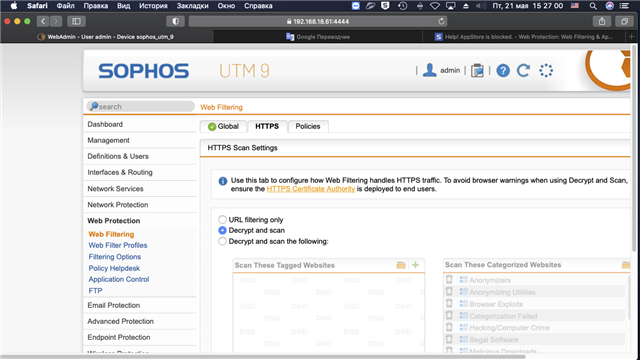The image size is (640, 360).
Task: Click list icon beside Illegal Software
Action: click(x=464, y=339)
